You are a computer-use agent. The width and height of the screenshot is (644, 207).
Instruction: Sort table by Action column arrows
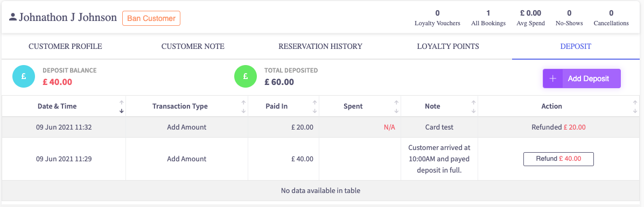tap(634, 106)
